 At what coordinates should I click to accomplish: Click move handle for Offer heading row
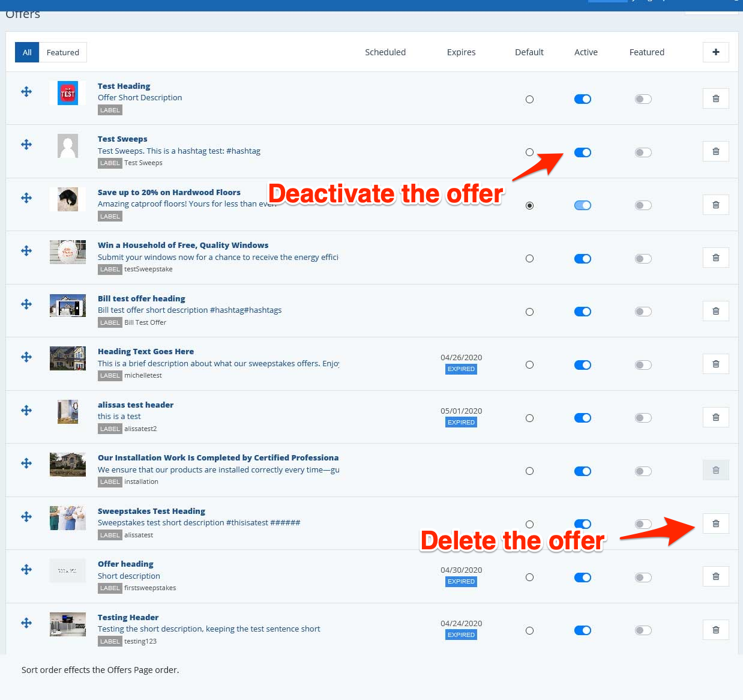point(26,570)
